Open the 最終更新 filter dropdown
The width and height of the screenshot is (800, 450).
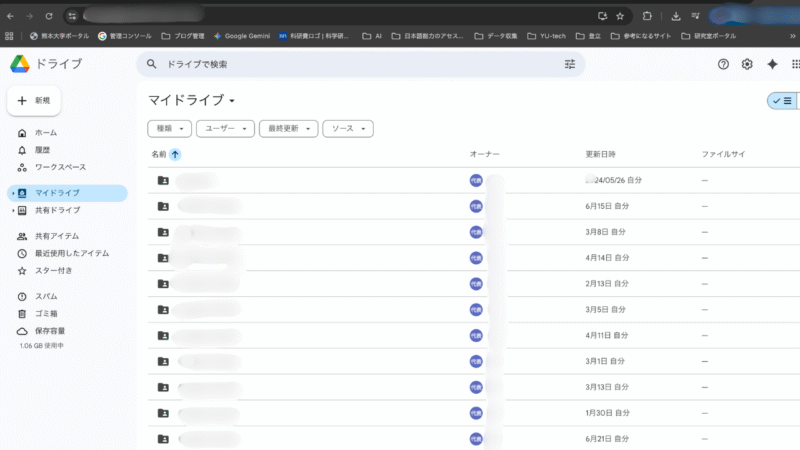pos(288,129)
